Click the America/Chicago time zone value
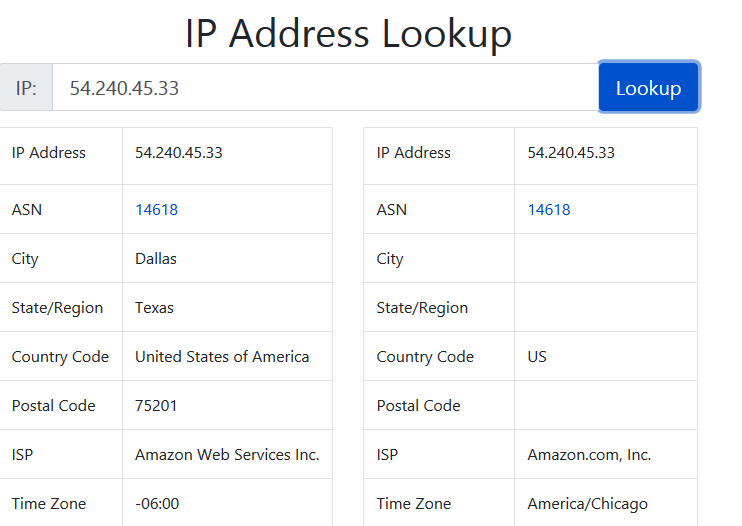 (x=589, y=504)
